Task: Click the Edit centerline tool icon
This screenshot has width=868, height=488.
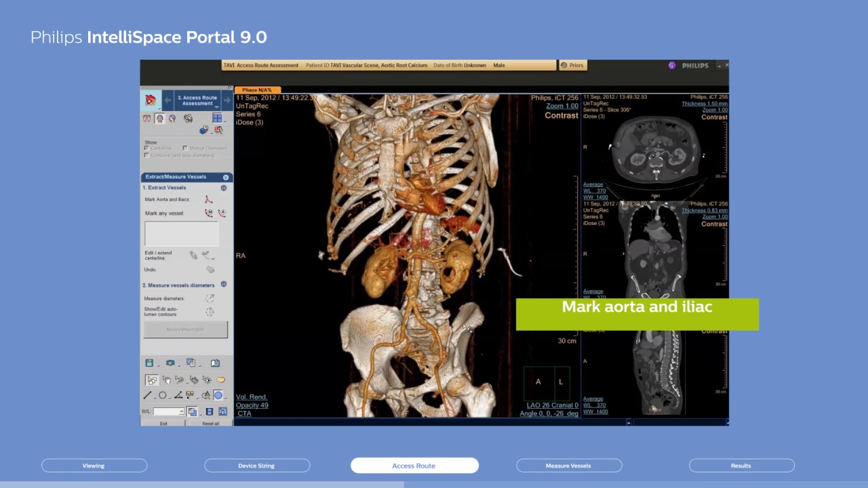Action: point(193,255)
